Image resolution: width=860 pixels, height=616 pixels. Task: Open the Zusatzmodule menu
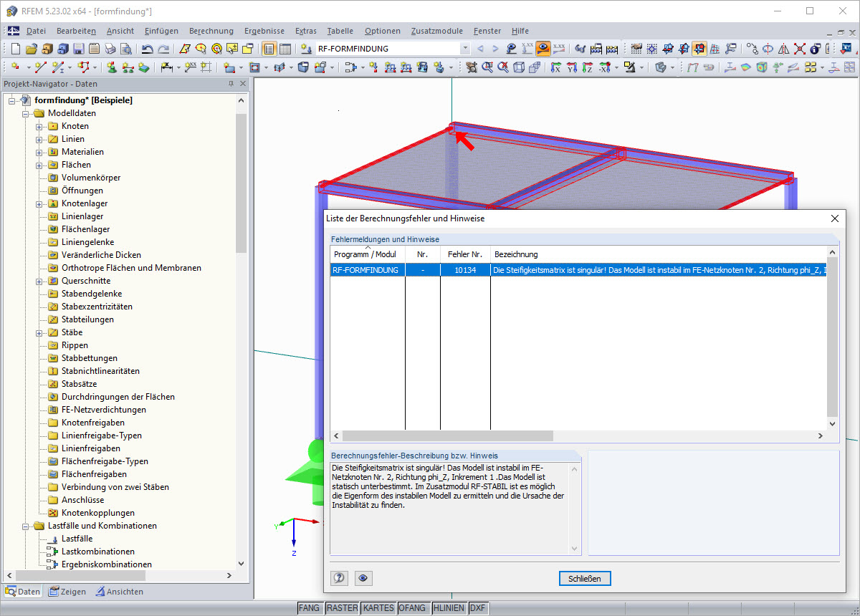point(436,31)
